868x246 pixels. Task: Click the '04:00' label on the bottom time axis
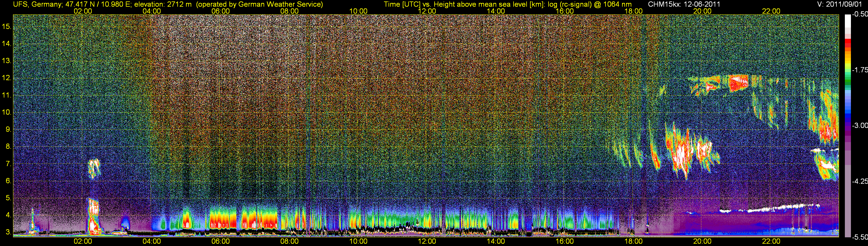pos(152,241)
